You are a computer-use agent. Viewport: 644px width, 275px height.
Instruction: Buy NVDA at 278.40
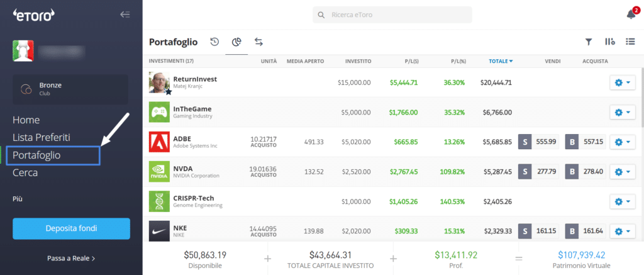pos(586,171)
